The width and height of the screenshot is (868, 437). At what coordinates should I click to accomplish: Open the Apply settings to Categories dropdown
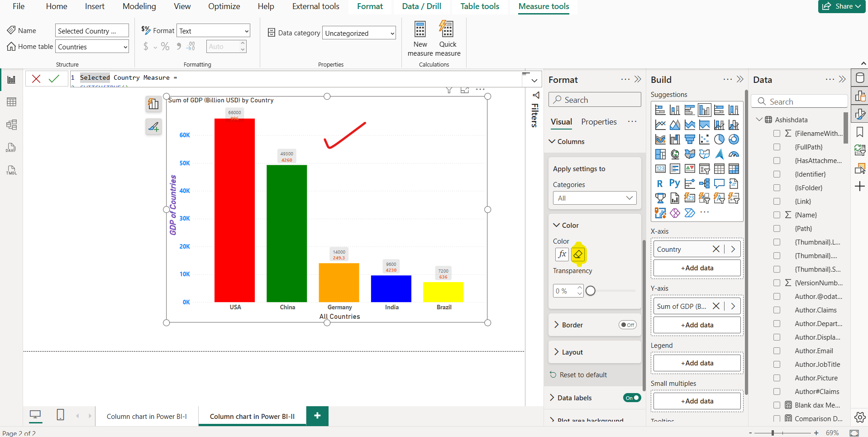pyautogui.click(x=594, y=198)
